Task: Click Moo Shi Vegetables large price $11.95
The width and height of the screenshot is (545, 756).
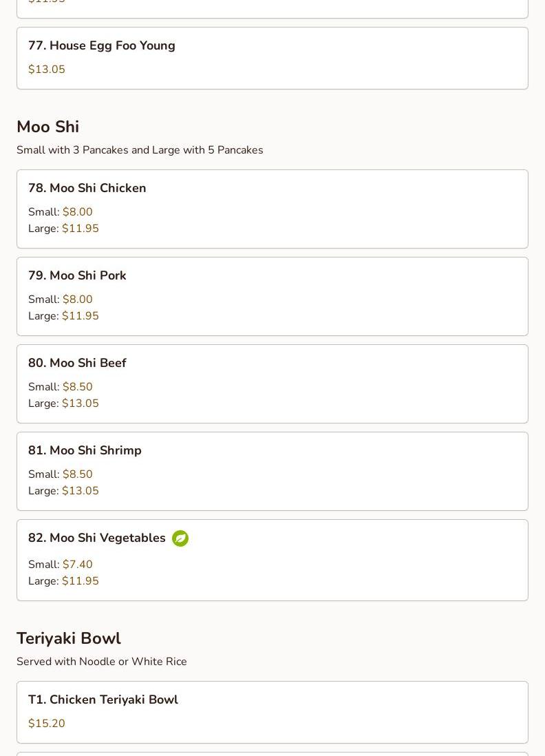Action: tap(81, 581)
